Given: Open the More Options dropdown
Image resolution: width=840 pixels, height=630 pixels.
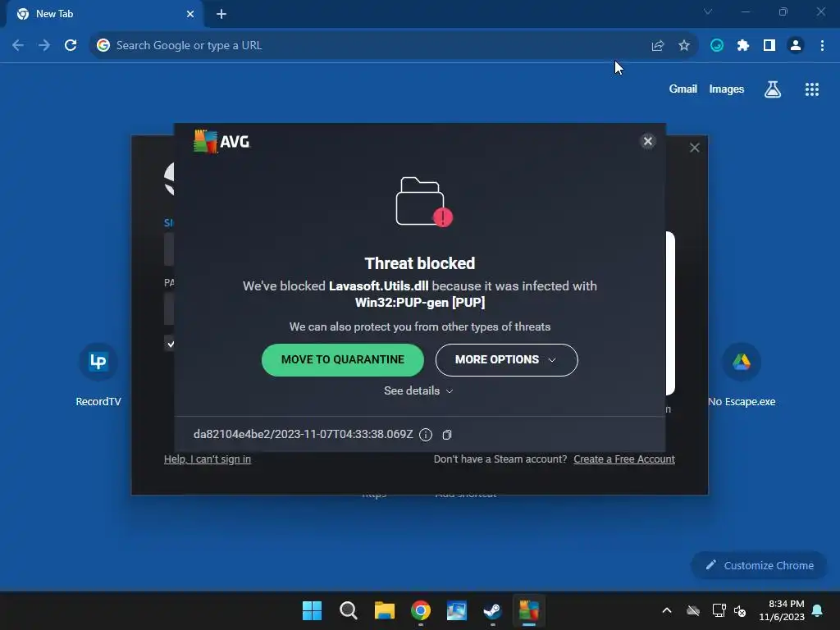Looking at the screenshot, I should click(x=506, y=360).
